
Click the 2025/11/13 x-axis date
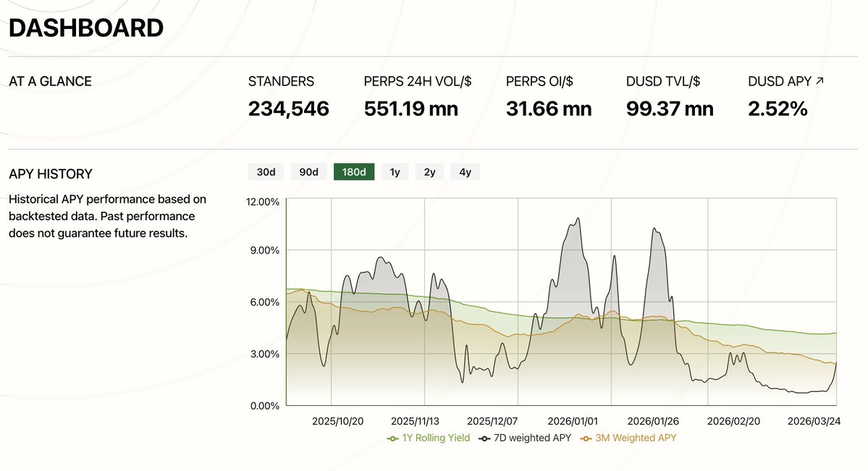pyautogui.click(x=415, y=421)
